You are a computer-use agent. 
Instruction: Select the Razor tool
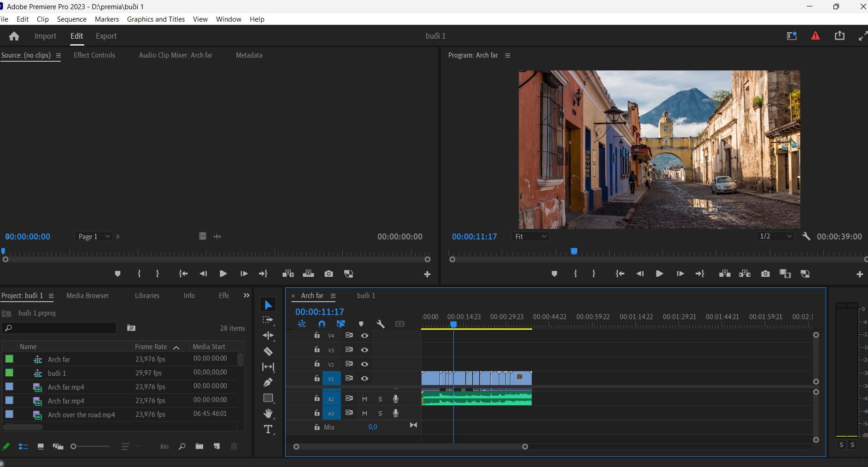(x=268, y=352)
